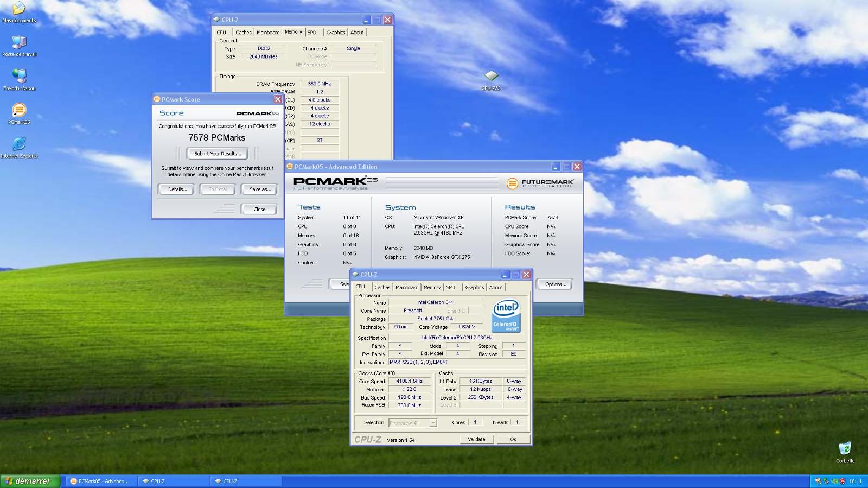
Task: Click the L1 Data 16 KBytes value
Action: [x=481, y=381]
